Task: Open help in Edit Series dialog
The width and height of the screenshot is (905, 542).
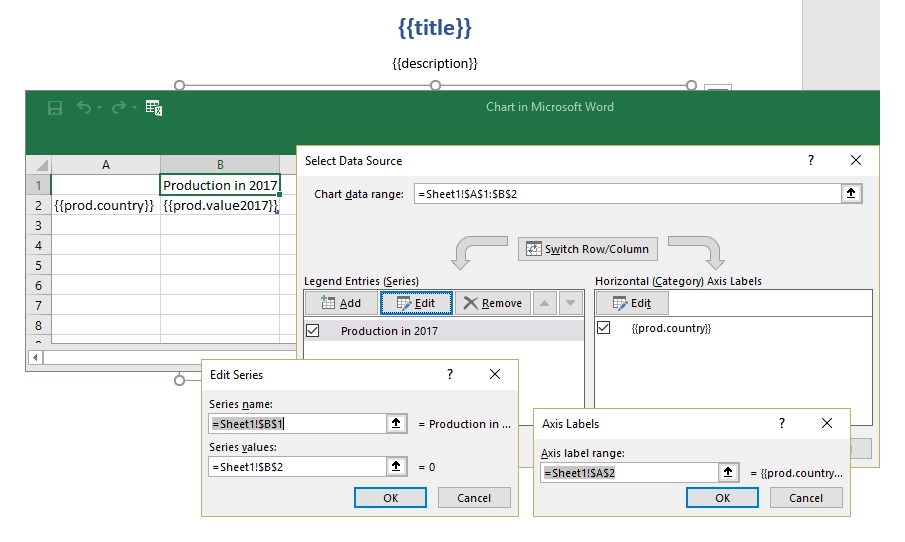Action: click(x=450, y=374)
